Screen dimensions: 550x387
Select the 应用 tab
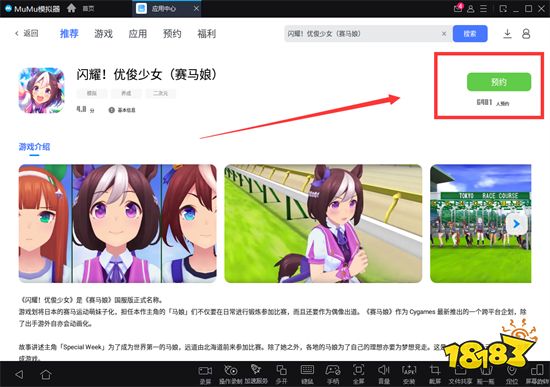pos(138,34)
